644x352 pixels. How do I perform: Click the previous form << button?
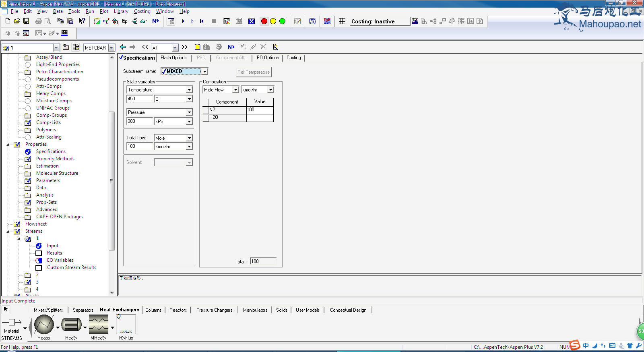point(145,47)
